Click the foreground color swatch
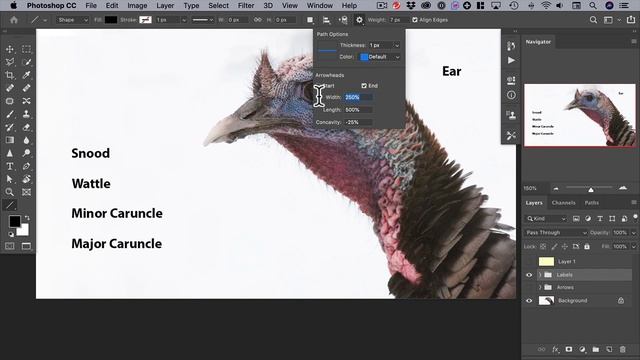The image size is (640, 360). coord(15,221)
